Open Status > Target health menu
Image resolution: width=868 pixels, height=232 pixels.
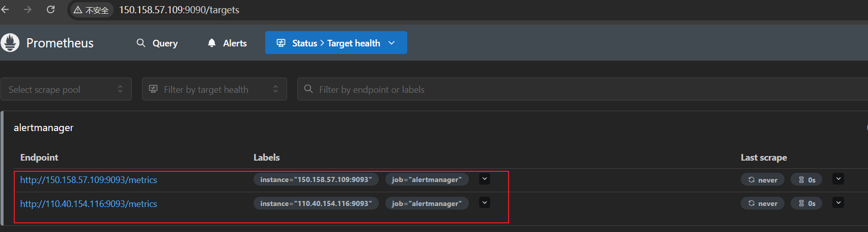336,43
